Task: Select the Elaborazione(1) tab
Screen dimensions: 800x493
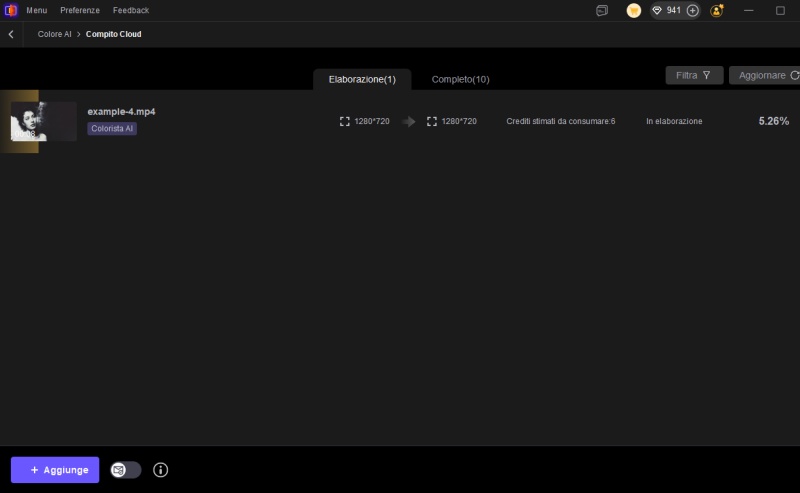Action: [x=362, y=79]
